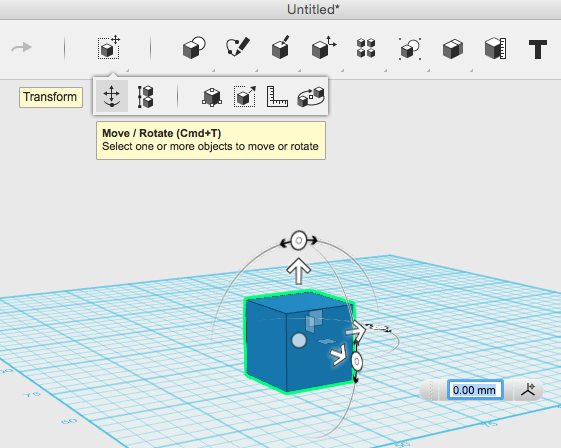Image resolution: width=561 pixels, height=448 pixels.
Task: Select the Text tool T icon
Action: [x=538, y=49]
